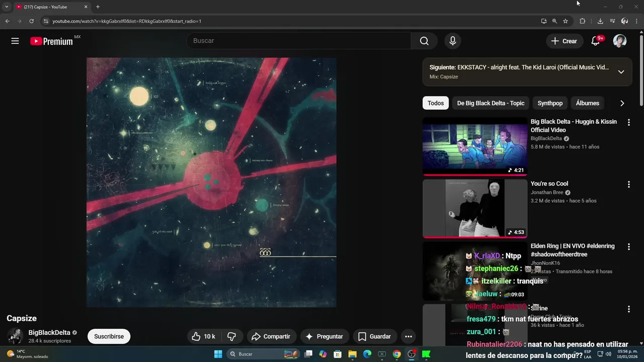The width and height of the screenshot is (644, 362).
Task: Open File Explorer from taskbar
Action: pyautogui.click(x=352, y=354)
